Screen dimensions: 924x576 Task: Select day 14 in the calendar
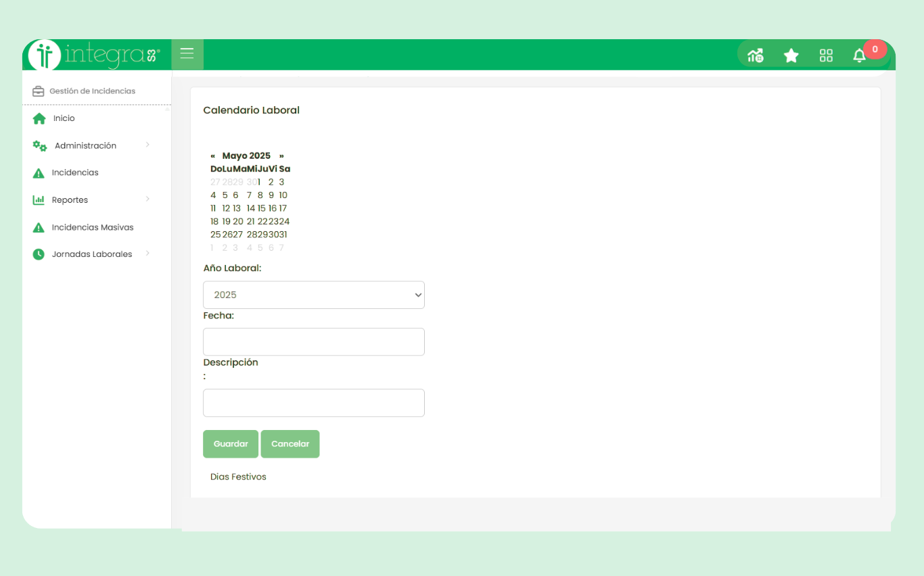[251, 208]
